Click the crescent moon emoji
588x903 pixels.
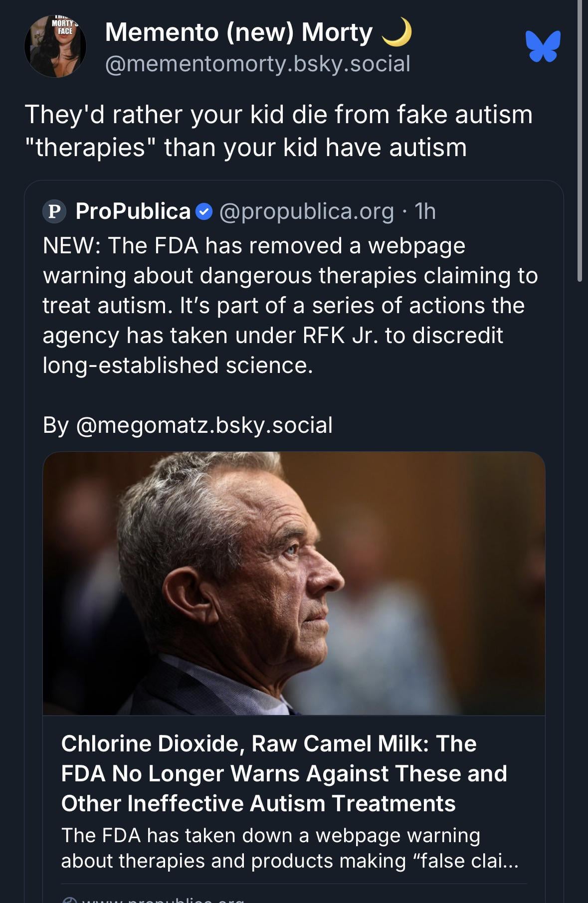pyautogui.click(x=397, y=32)
